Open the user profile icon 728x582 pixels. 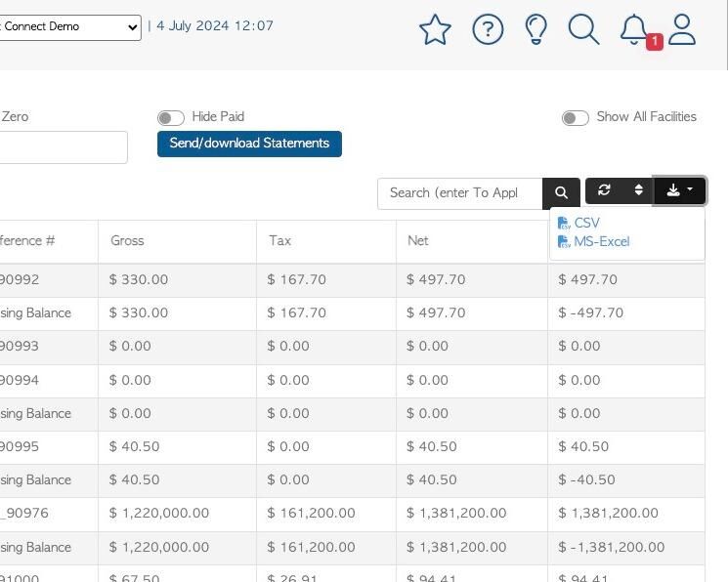point(682,29)
